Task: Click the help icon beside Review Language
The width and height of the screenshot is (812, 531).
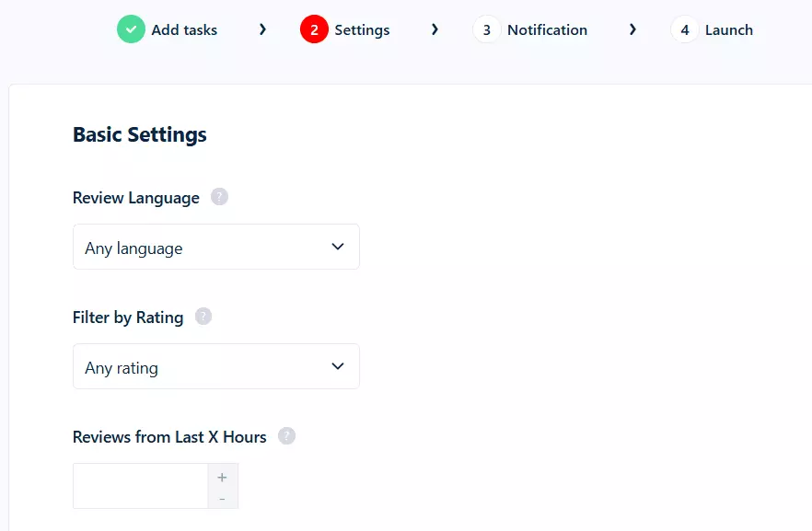Action: (x=218, y=196)
